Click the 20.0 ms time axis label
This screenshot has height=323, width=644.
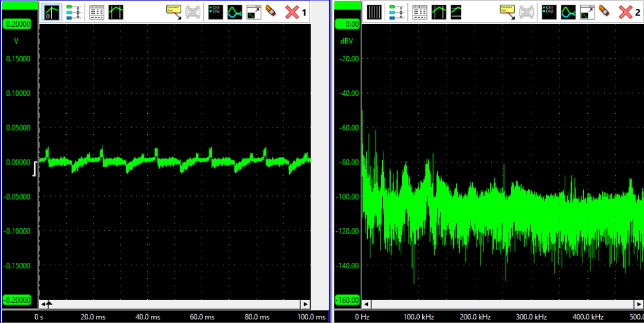[93, 317]
